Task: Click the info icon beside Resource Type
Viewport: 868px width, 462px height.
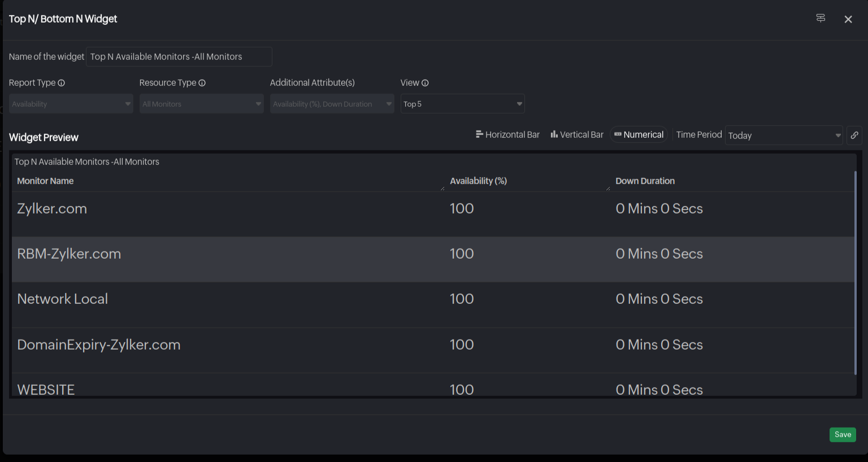Action: point(202,83)
